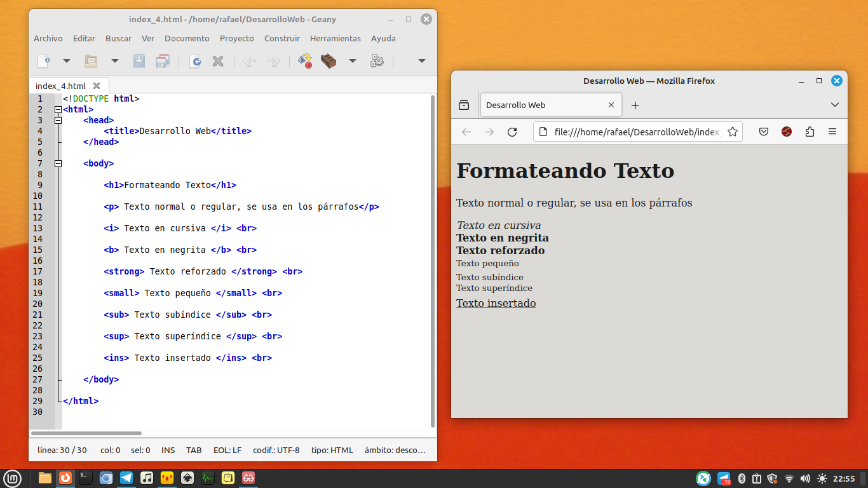Click the Firefox forward arrow button
This screenshot has width=868, height=488.
[489, 132]
